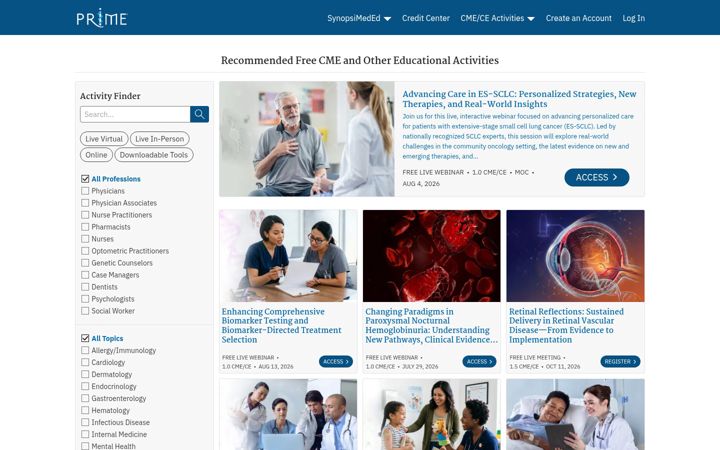The height and width of the screenshot is (450, 720).
Task: Check the Nurses checkbox
Action: pyautogui.click(x=85, y=239)
